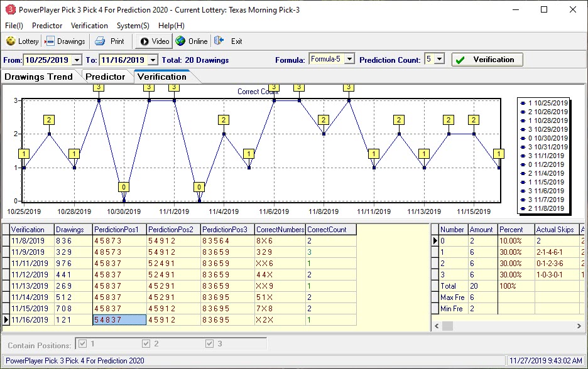
Task: Select the 11/8/2019 verification row
Action: (x=179, y=241)
